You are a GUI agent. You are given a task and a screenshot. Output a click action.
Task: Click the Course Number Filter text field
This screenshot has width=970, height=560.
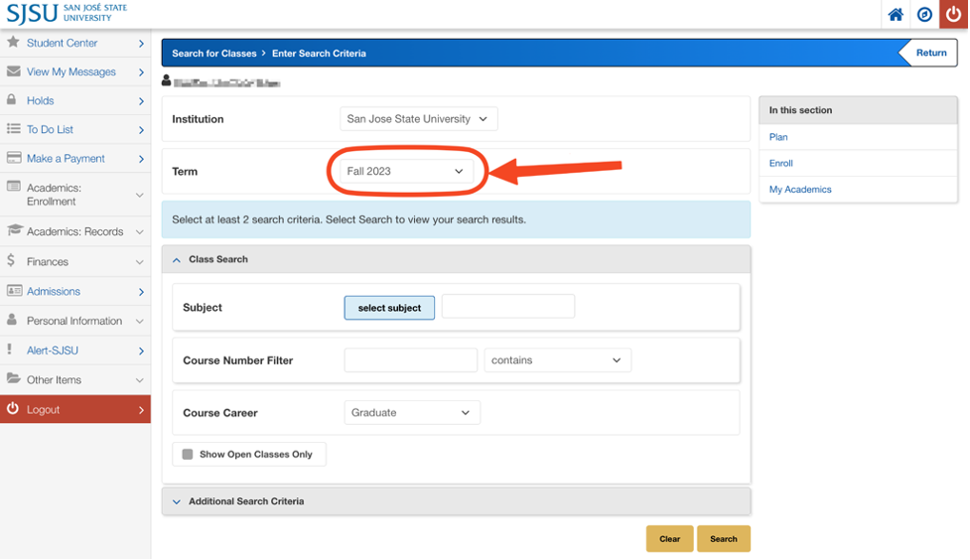pos(410,360)
